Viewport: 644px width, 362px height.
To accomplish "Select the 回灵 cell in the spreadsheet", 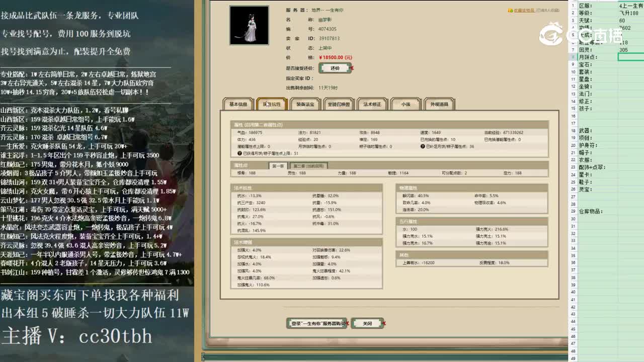I will tap(598, 50).
